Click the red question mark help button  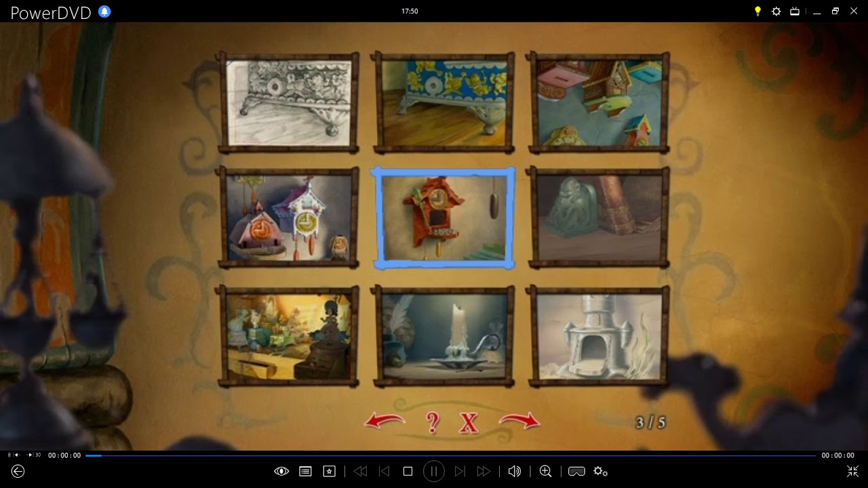[433, 422]
